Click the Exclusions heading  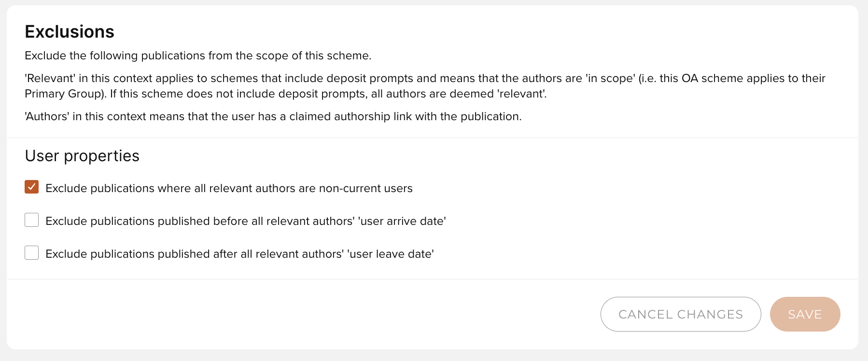[x=70, y=32]
